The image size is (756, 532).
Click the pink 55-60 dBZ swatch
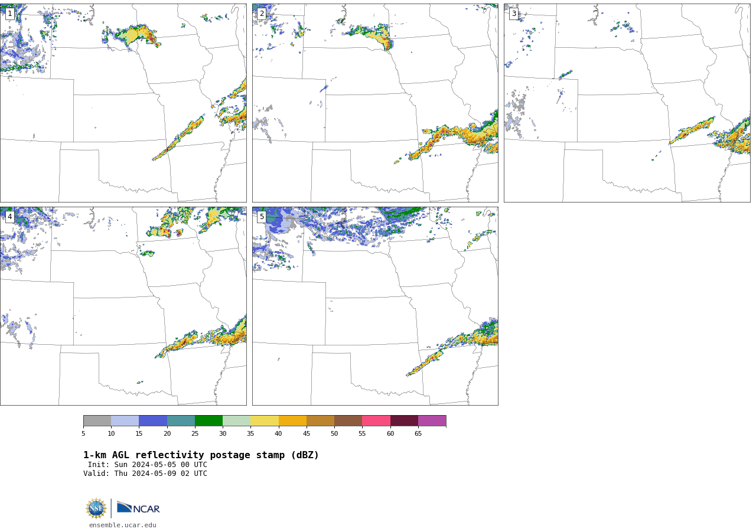pyautogui.click(x=376, y=421)
